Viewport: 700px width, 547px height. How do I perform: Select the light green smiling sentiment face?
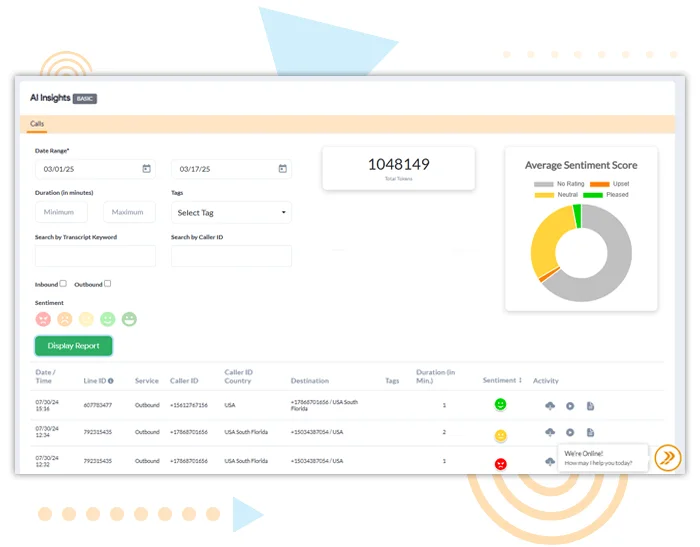pyautogui.click(x=108, y=319)
